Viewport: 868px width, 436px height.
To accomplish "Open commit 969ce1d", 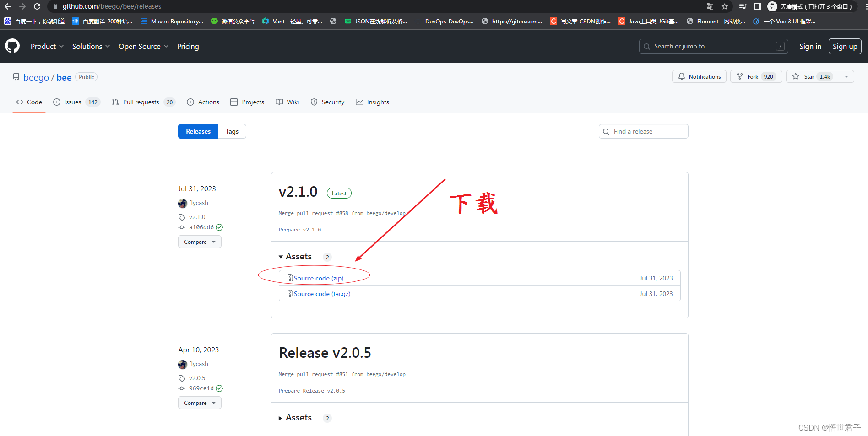I will click(201, 388).
